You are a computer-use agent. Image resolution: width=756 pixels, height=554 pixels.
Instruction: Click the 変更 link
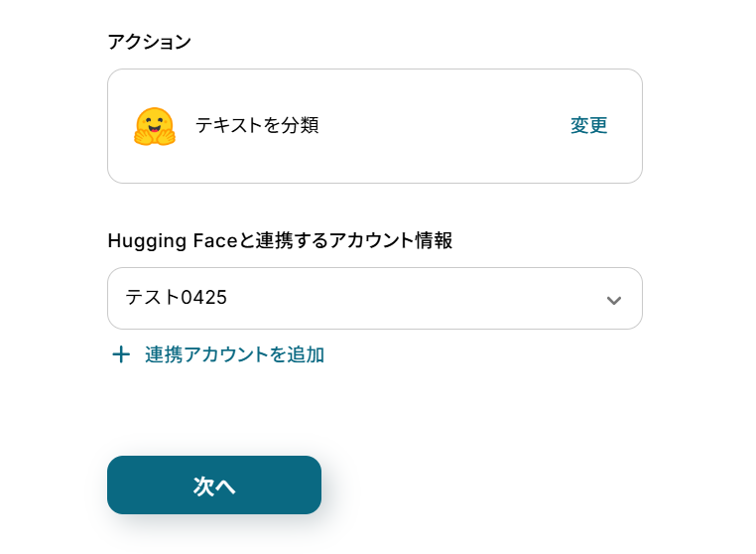(588, 126)
